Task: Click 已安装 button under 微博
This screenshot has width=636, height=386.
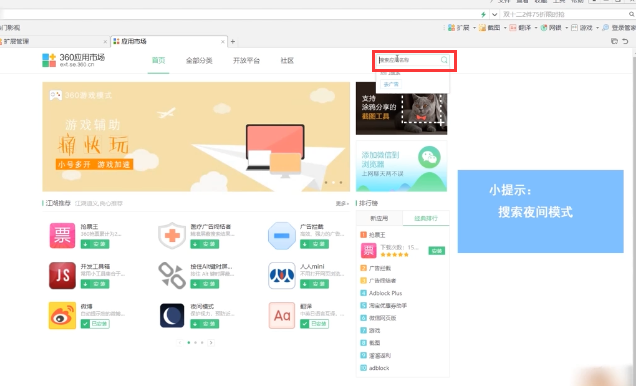Action: [x=95, y=324]
